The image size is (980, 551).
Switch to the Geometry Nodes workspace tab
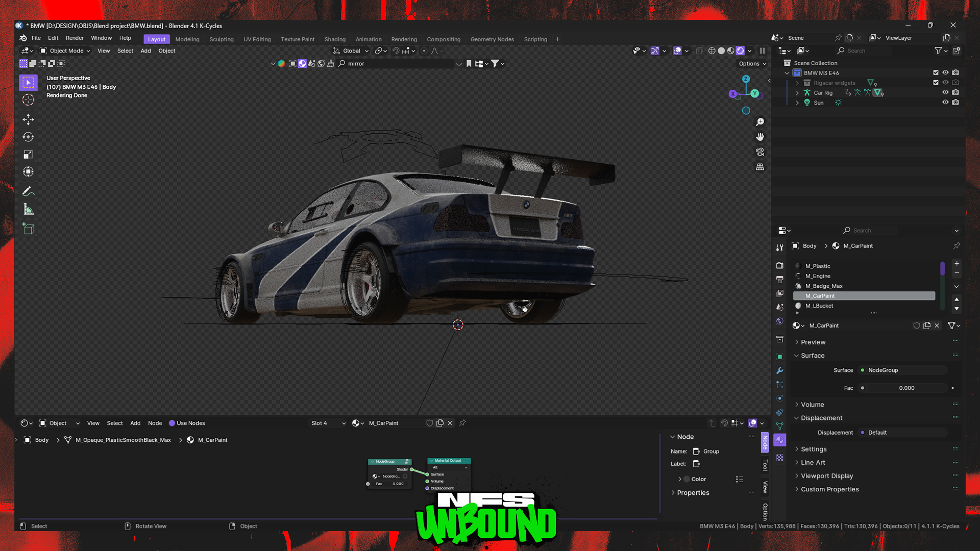click(492, 39)
